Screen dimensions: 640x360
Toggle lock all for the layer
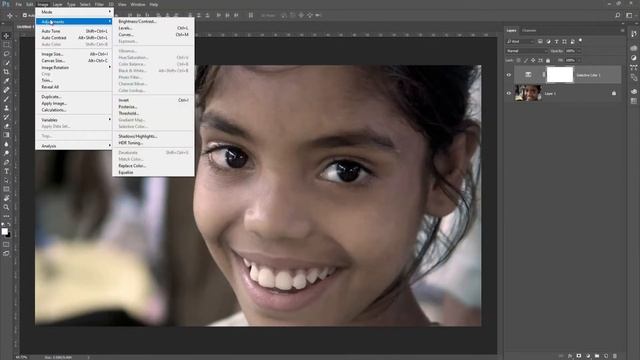click(x=548, y=60)
